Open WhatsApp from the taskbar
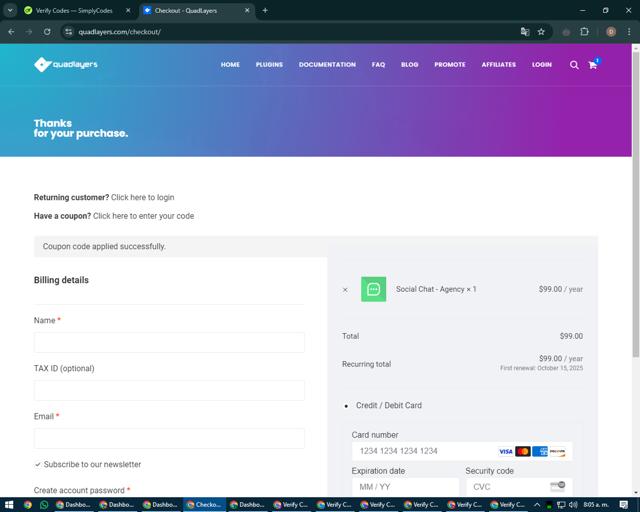This screenshot has width=640, height=512. (44, 505)
